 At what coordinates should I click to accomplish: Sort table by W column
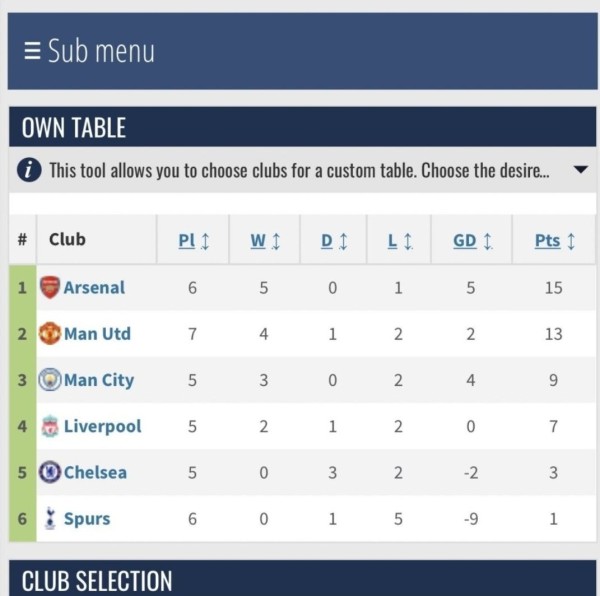coord(265,241)
